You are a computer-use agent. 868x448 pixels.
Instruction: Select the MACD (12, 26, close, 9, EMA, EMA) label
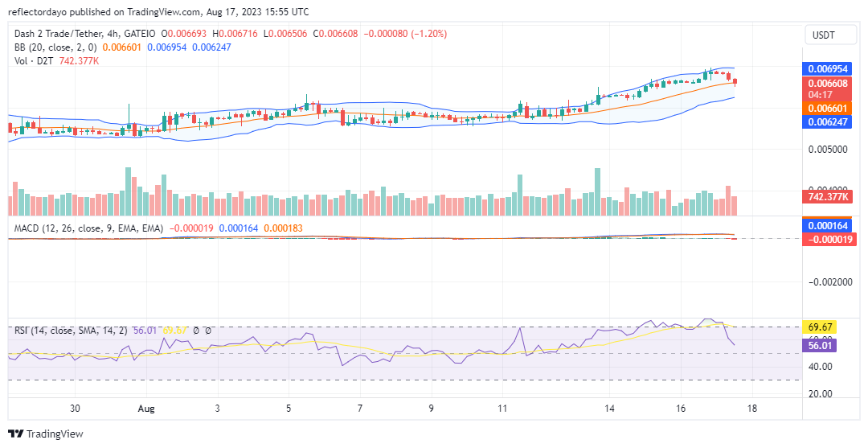88,228
